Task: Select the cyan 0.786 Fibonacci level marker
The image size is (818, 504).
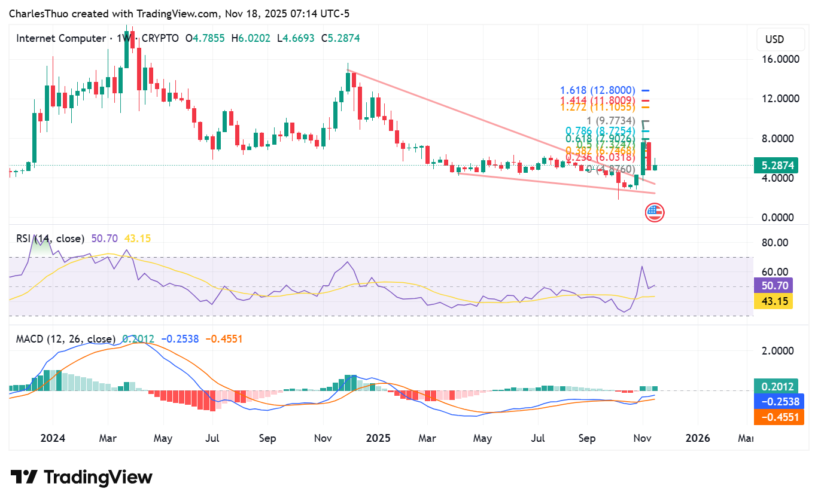Action: [x=600, y=129]
